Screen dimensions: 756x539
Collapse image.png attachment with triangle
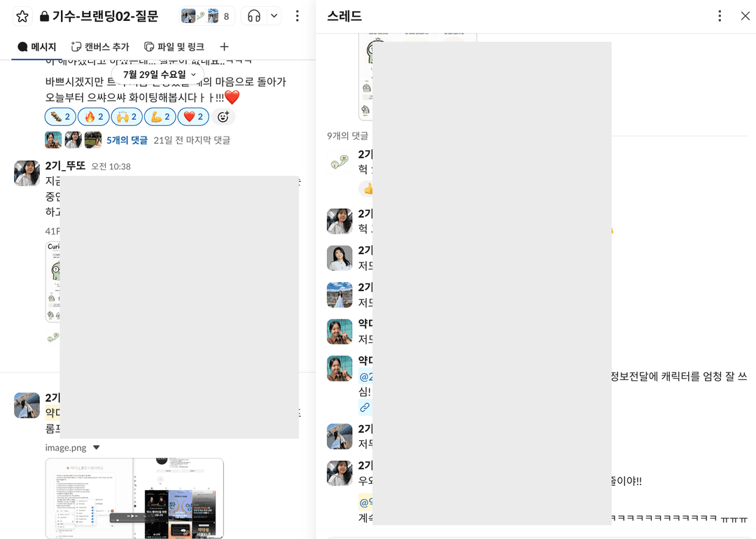97,447
